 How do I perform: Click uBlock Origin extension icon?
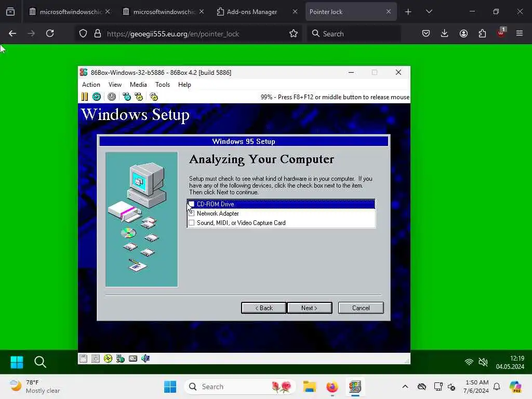pos(501,33)
